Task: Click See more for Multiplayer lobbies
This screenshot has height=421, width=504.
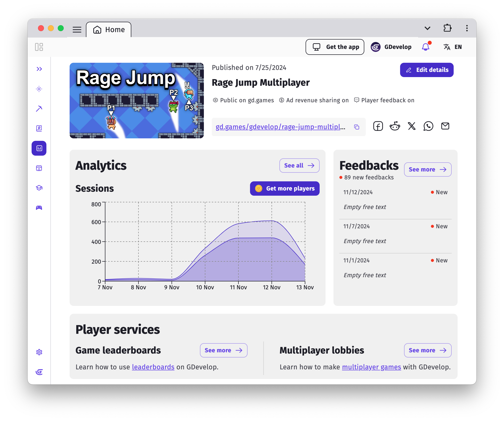Action: tap(428, 350)
